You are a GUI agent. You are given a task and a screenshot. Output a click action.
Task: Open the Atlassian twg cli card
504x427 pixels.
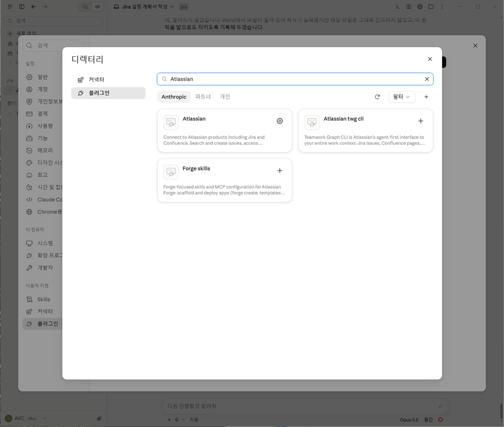pos(365,131)
